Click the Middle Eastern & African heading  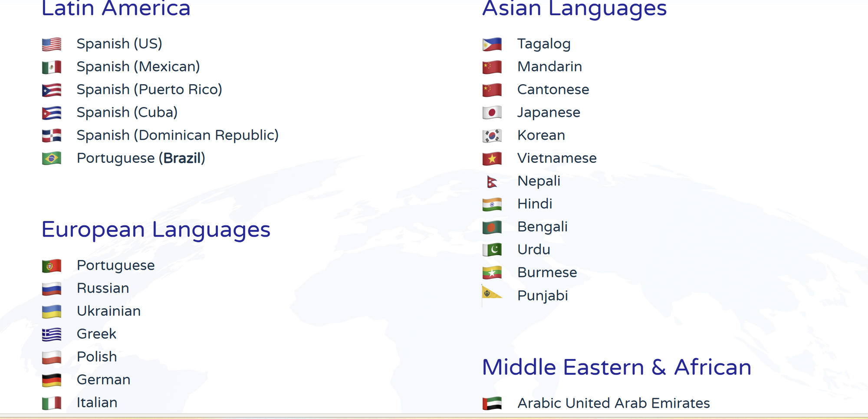click(616, 367)
